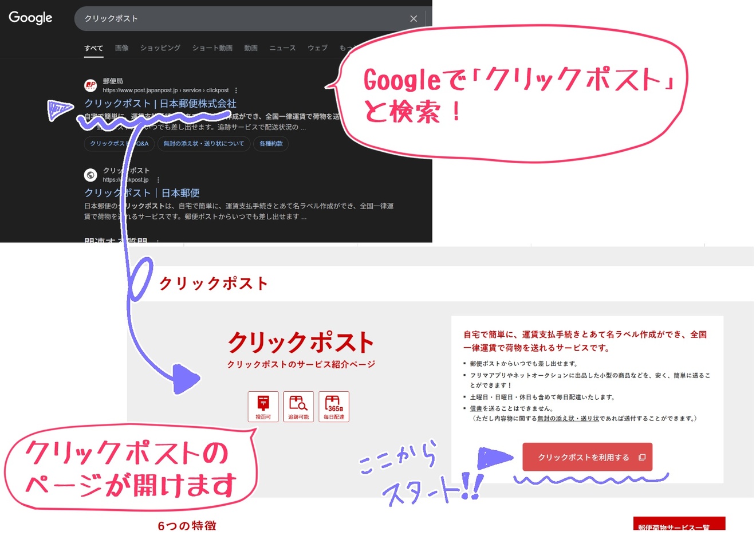Open the ショッピング tab
Screen dimensions: 756x535
pyautogui.click(x=160, y=48)
